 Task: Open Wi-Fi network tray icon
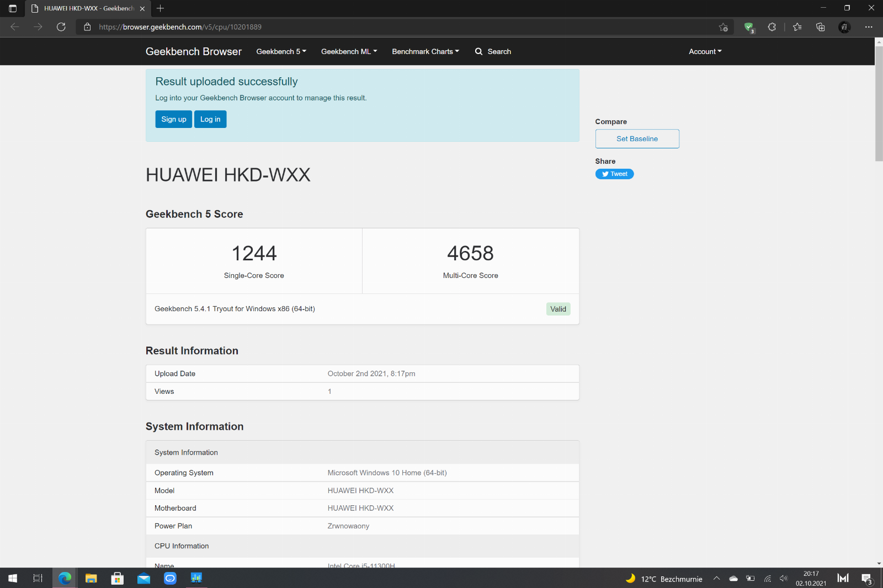[767, 578]
